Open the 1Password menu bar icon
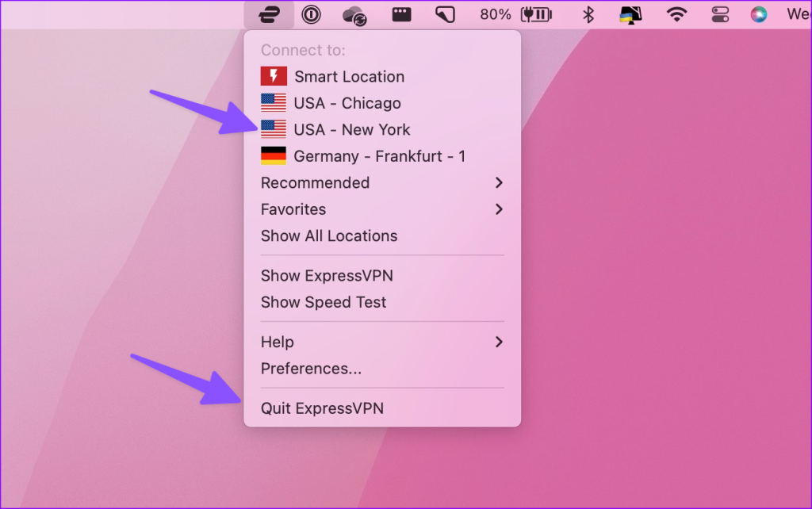The height and width of the screenshot is (509, 812). point(311,14)
